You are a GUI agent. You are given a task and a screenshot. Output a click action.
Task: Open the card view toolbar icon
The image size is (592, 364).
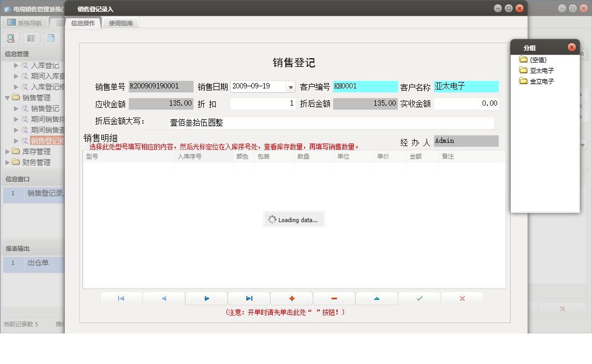click(31, 38)
